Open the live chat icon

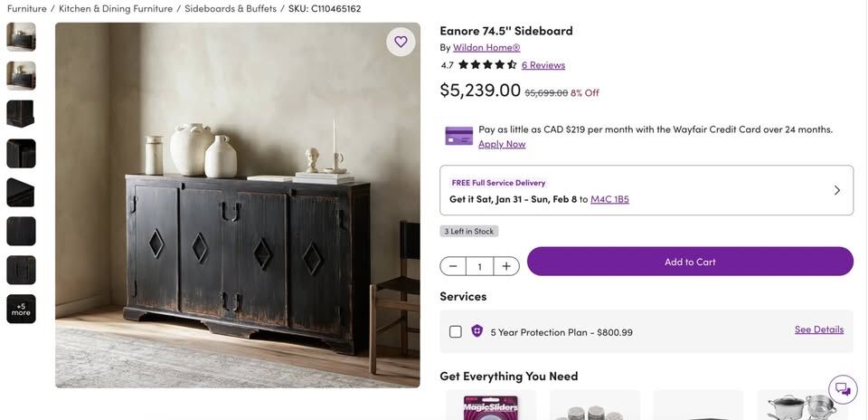click(x=843, y=389)
